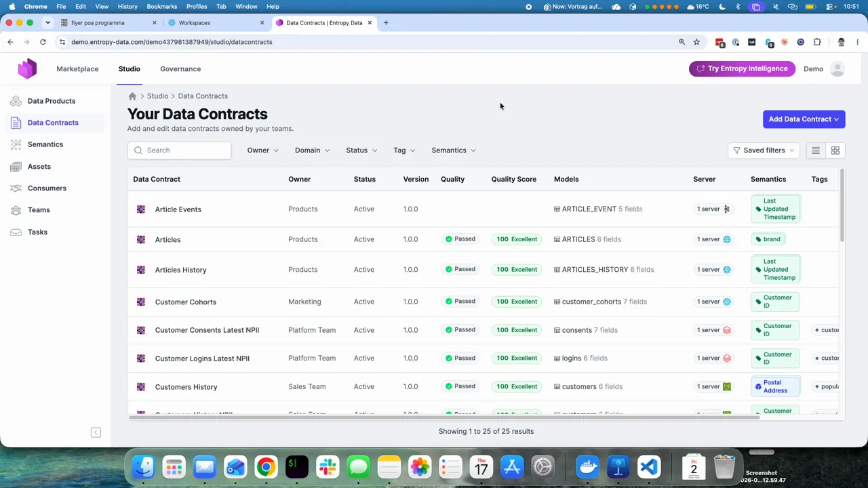Click the brand semantics tag
This screenshot has height=488, width=868.
pos(768,239)
